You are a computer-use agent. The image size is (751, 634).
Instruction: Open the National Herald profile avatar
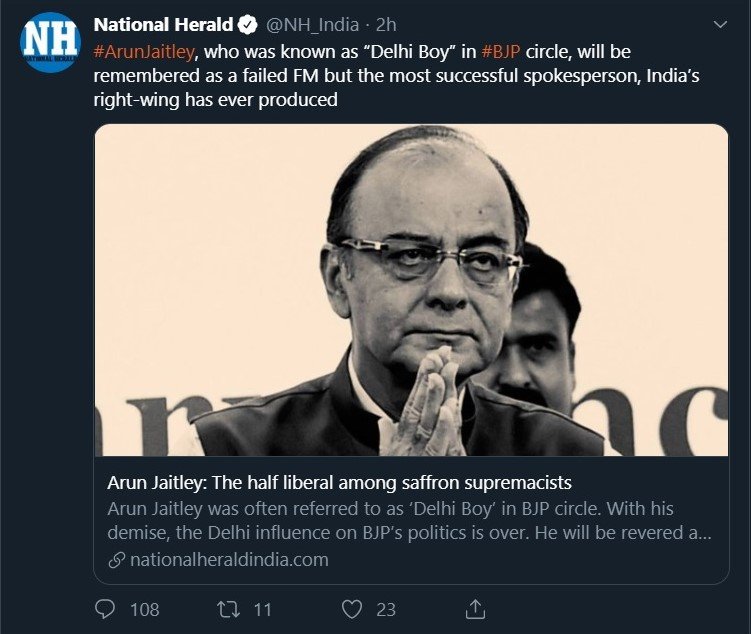[x=50, y=42]
